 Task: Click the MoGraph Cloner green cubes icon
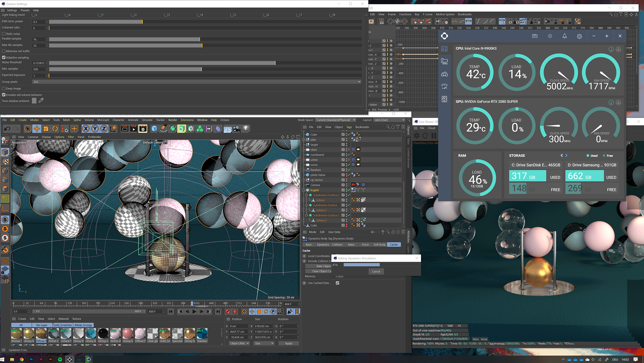click(200, 129)
